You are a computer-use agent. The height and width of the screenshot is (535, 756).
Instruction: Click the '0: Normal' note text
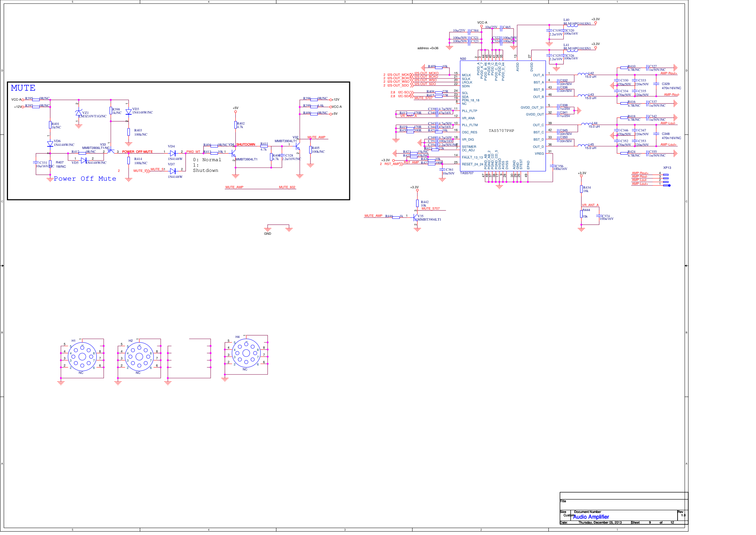207,160
